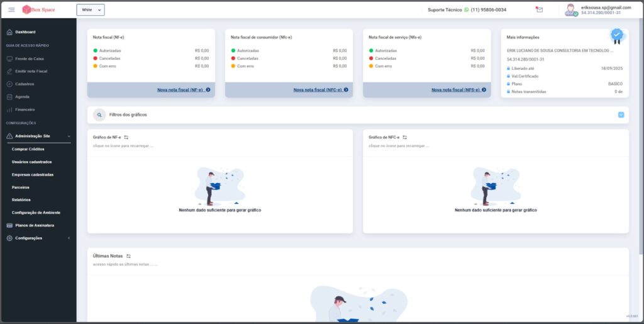Open Frente de Caixa in sidebar
Screen dimensions: 644x324
click(x=29, y=59)
